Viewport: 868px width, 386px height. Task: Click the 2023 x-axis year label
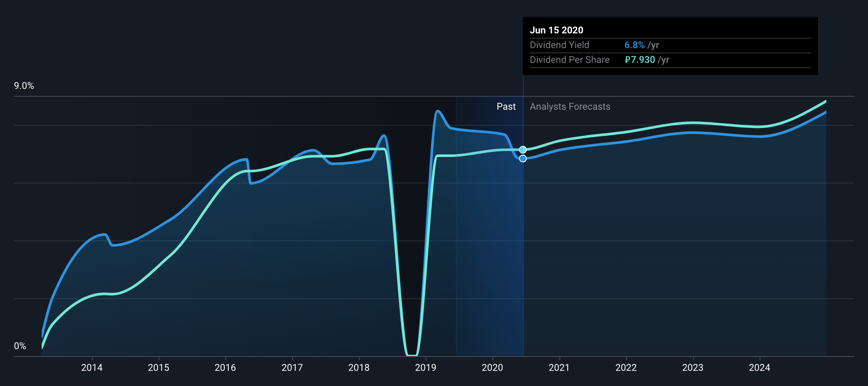pos(693,368)
